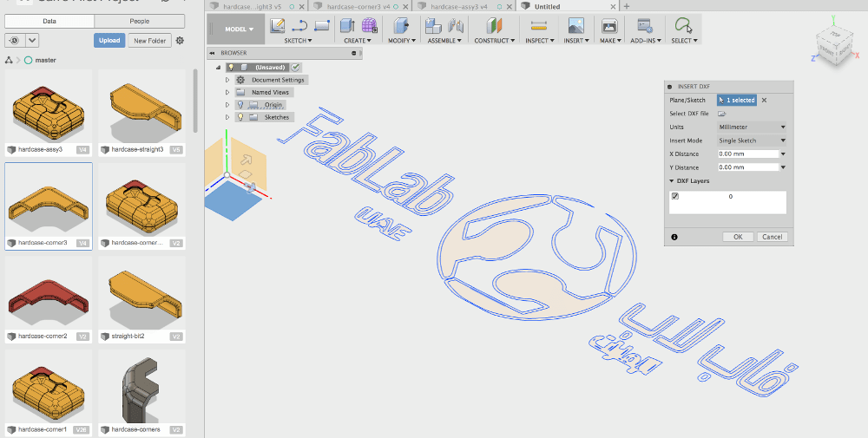868x438 pixels.
Task: Click the Insert image icon above Insert
Action: 575,26
